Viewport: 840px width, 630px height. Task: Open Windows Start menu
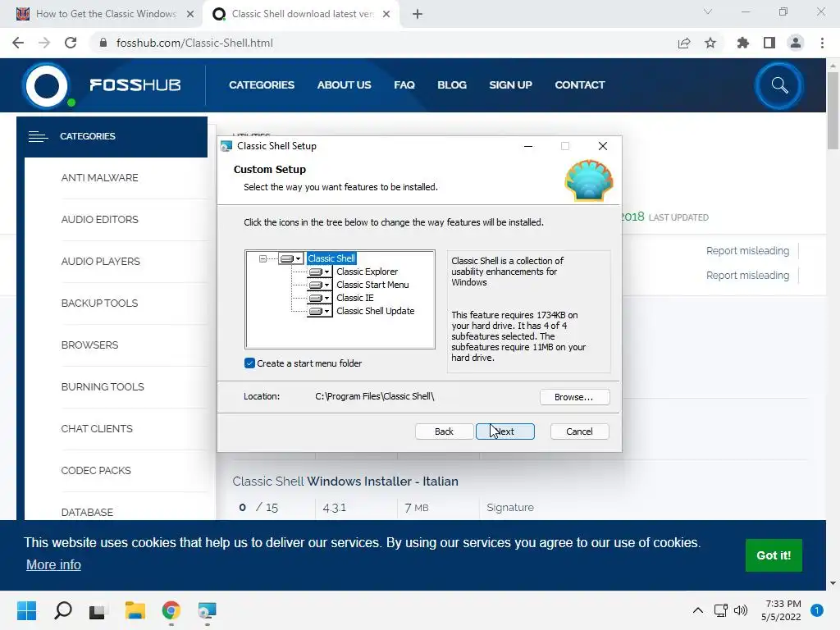pyautogui.click(x=26, y=610)
